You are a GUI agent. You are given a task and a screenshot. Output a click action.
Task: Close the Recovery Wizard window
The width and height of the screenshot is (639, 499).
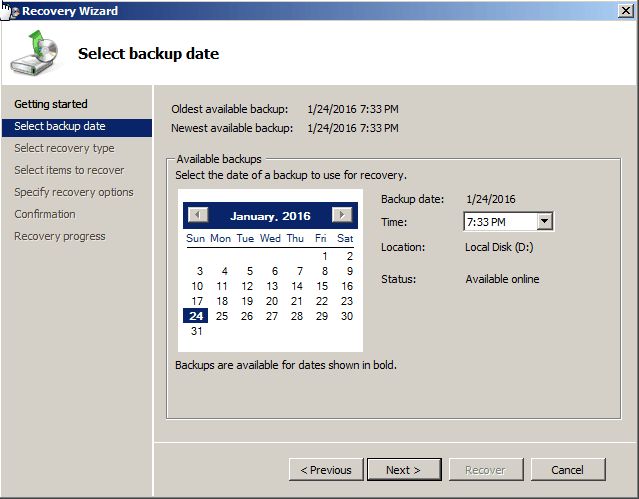626,11
